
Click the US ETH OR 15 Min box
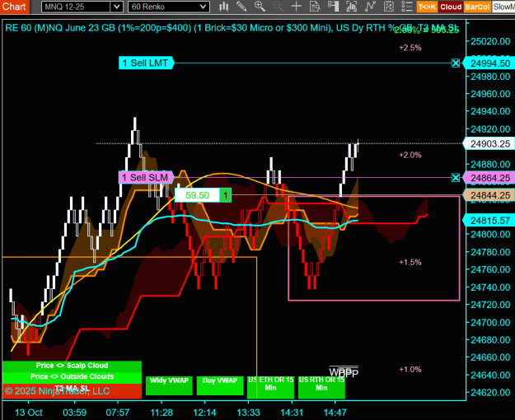pos(270,387)
